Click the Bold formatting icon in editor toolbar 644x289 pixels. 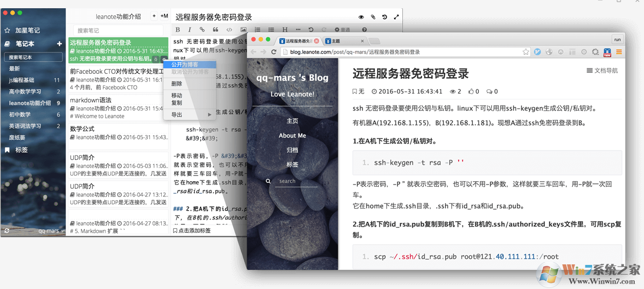point(178,30)
